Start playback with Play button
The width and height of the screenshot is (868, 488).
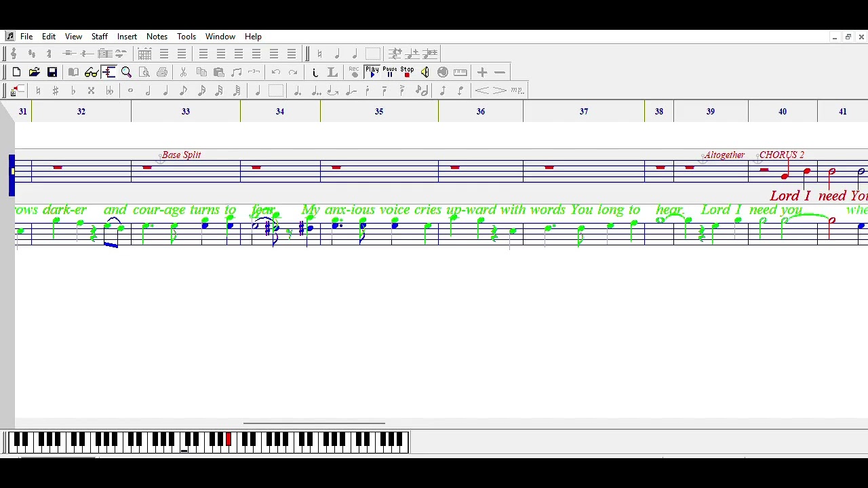point(372,72)
